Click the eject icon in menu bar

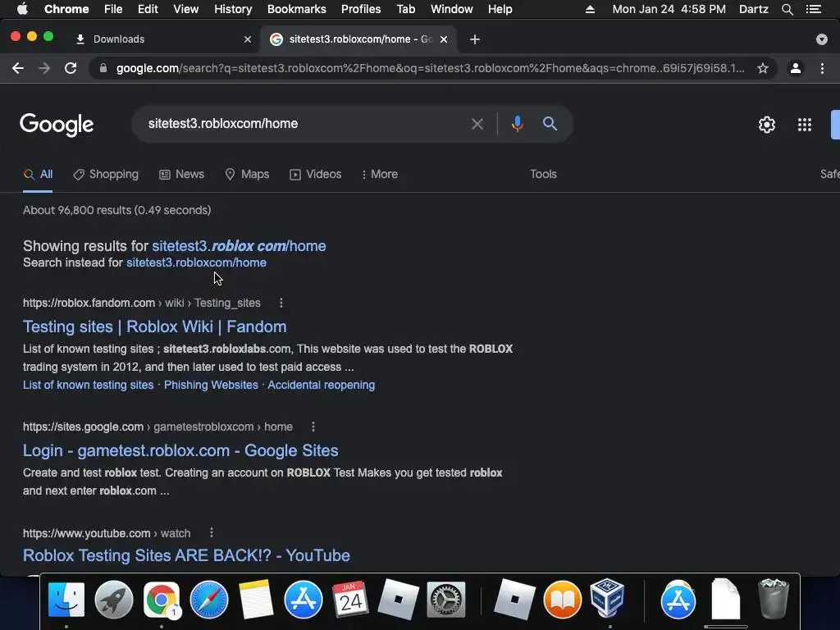pos(590,9)
